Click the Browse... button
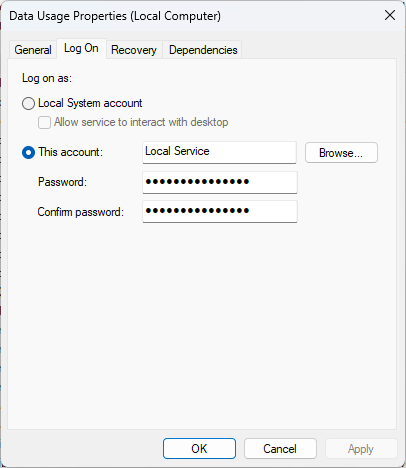 [341, 153]
